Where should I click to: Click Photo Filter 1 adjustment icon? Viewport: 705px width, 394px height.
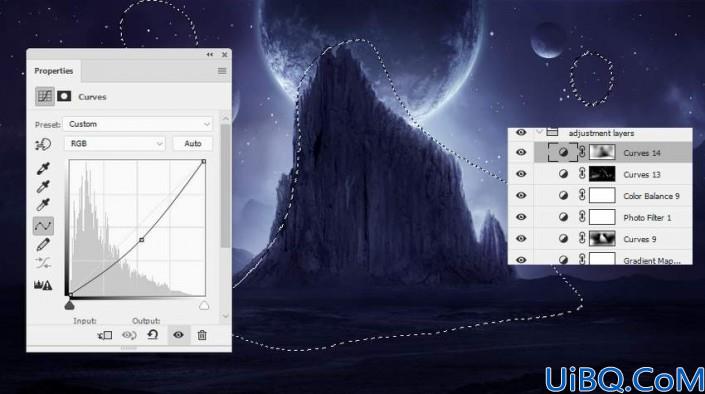(563, 217)
